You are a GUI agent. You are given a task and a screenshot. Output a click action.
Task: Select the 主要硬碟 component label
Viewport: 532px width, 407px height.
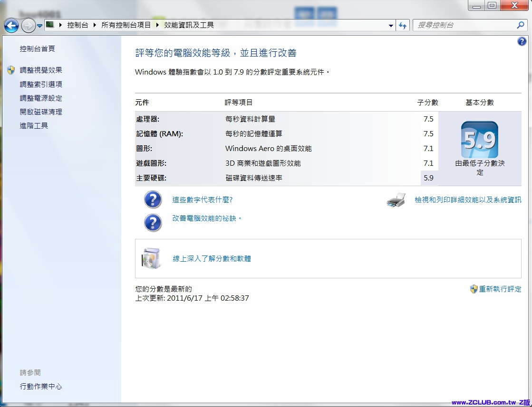click(151, 178)
